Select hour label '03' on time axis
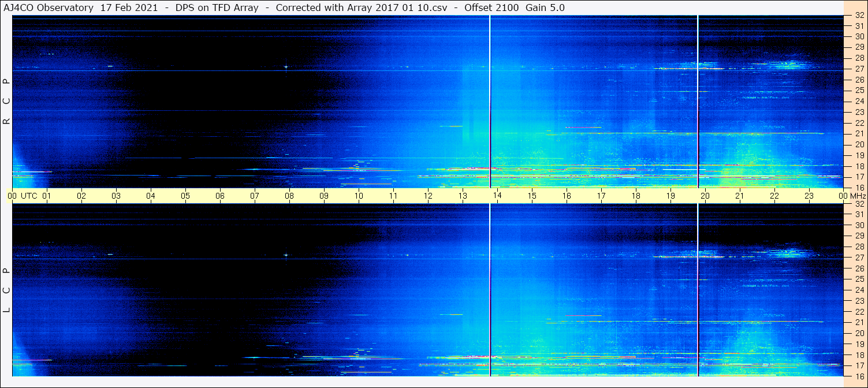Screen dimensions: 868x388 pyautogui.click(x=116, y=196)
